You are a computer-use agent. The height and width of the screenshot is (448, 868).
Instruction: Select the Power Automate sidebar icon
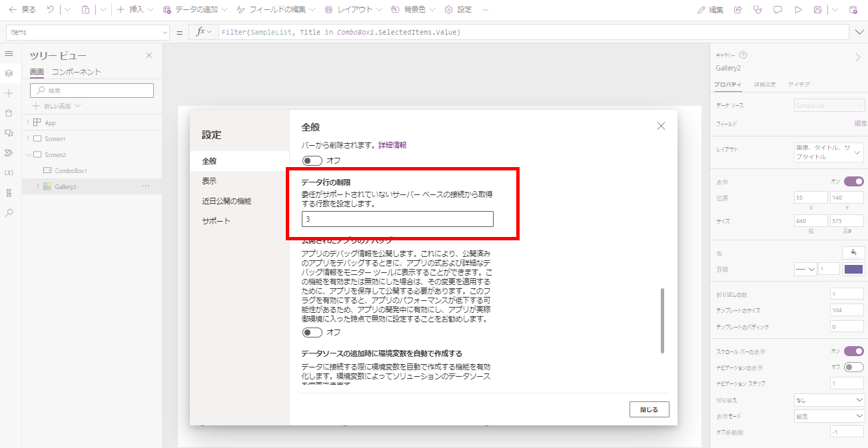(9, 152)
